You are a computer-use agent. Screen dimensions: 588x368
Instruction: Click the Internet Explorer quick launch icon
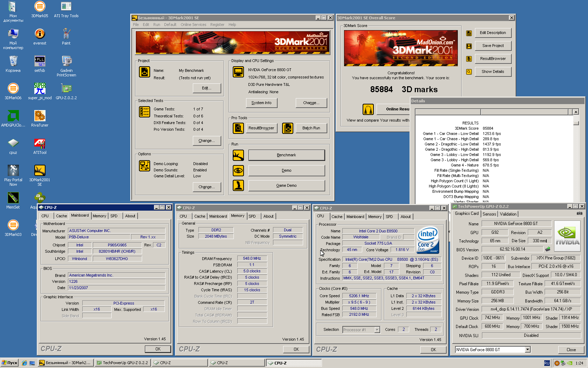pyautogui.click(x=24, y=363)
